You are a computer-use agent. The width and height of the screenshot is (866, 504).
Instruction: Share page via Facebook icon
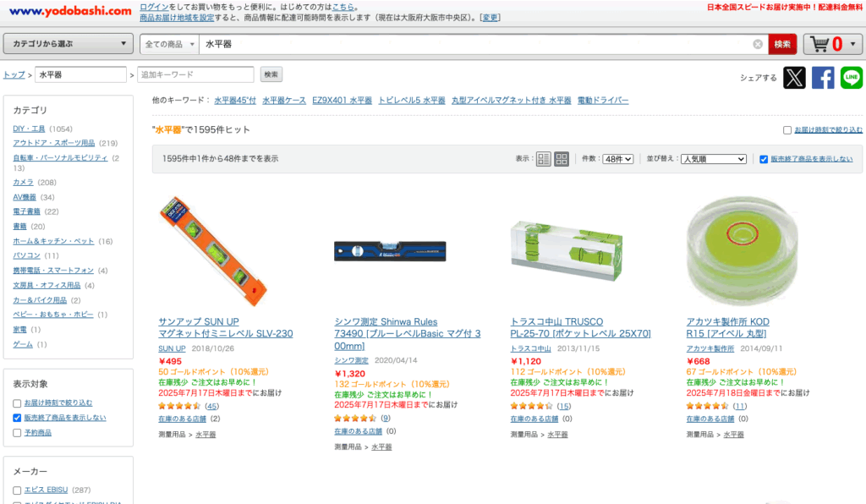click(822, 78)
